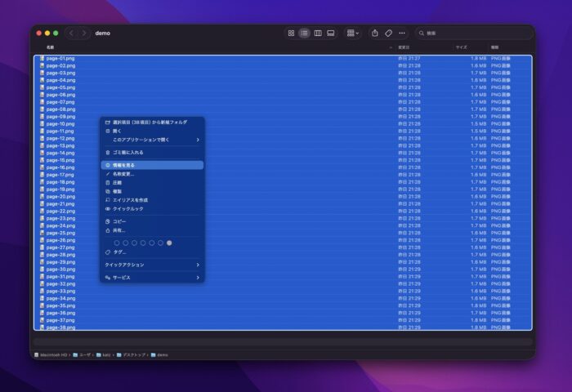
Task: Expand the このアプリケーションで開く submenu
Action: [x=153, y=140]
